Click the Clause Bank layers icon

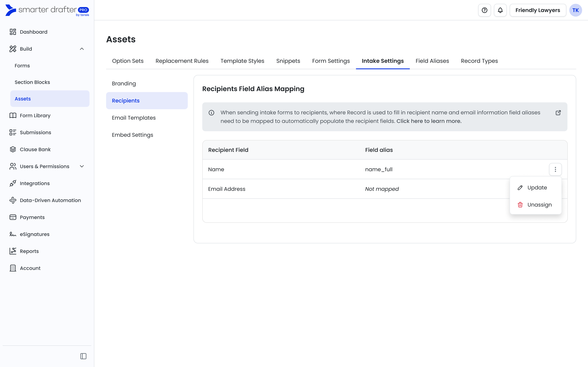click(x=13, y=149)
